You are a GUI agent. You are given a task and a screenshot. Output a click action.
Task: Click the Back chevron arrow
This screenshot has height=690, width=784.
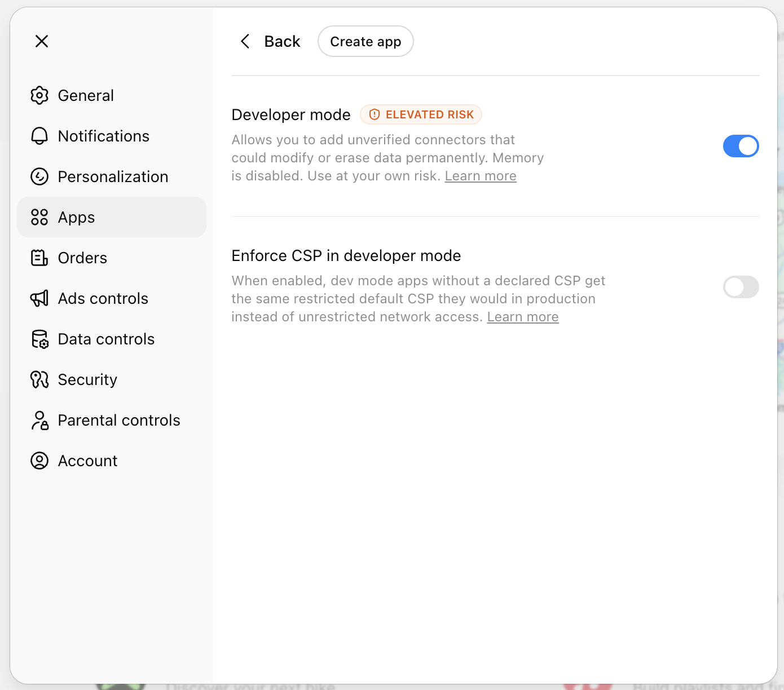(245, 41)
